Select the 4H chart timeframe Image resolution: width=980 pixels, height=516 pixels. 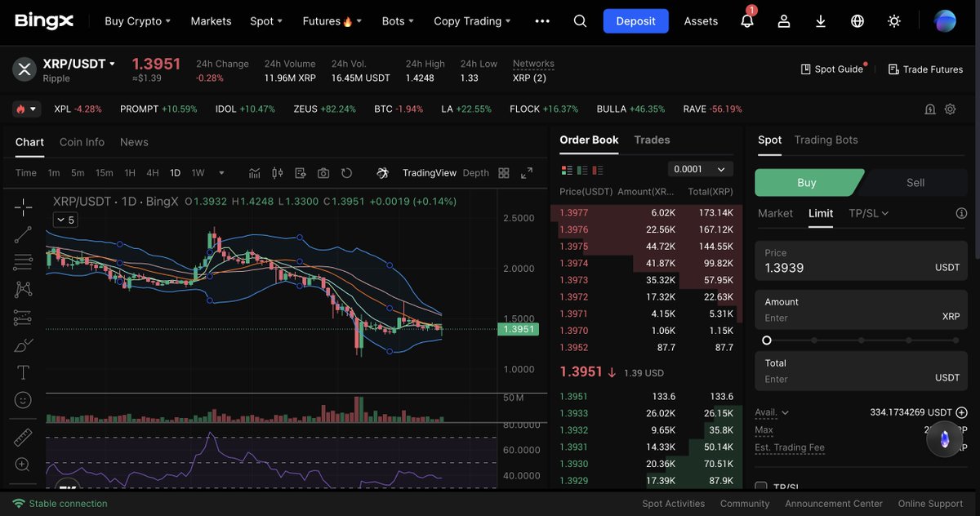(153, 173)
